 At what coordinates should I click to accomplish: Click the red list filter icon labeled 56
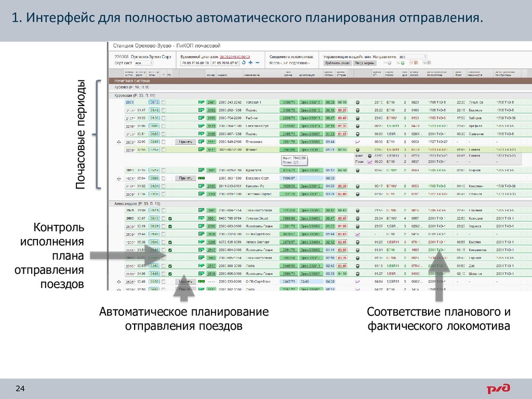(416, 63)
